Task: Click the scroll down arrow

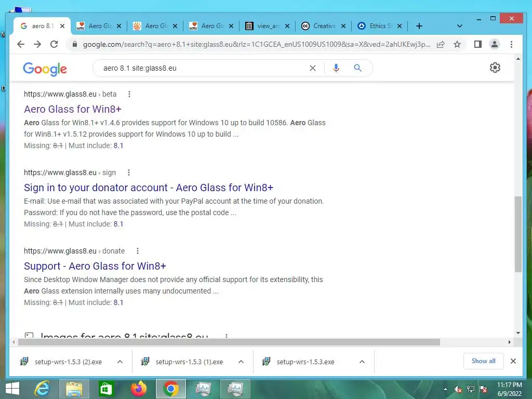Action: point(518,333)
